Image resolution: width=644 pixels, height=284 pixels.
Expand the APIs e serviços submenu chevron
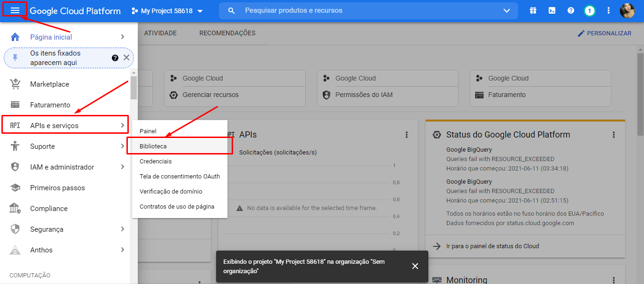(x=122, y=125)
